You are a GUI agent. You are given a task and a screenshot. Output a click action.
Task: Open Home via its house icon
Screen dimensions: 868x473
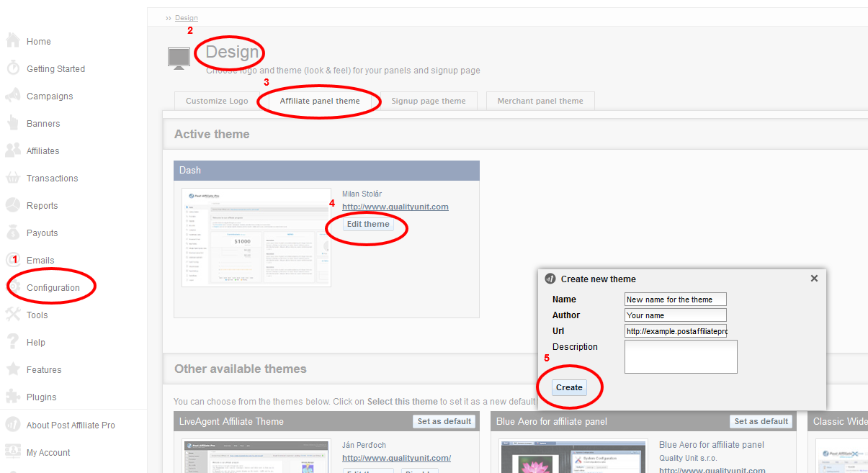pyautogui.click(x=12, y=41)
